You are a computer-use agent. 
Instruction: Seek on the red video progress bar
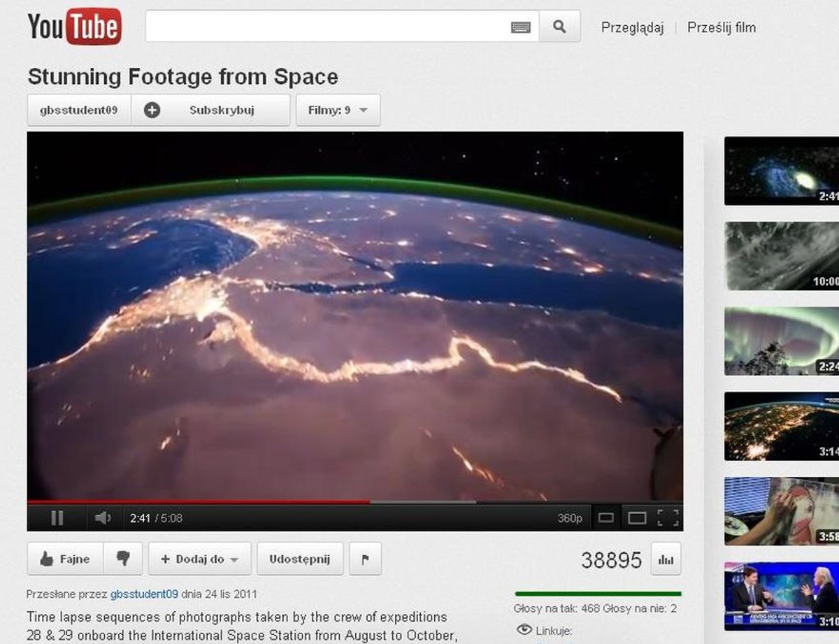click(x=199, y=501)
